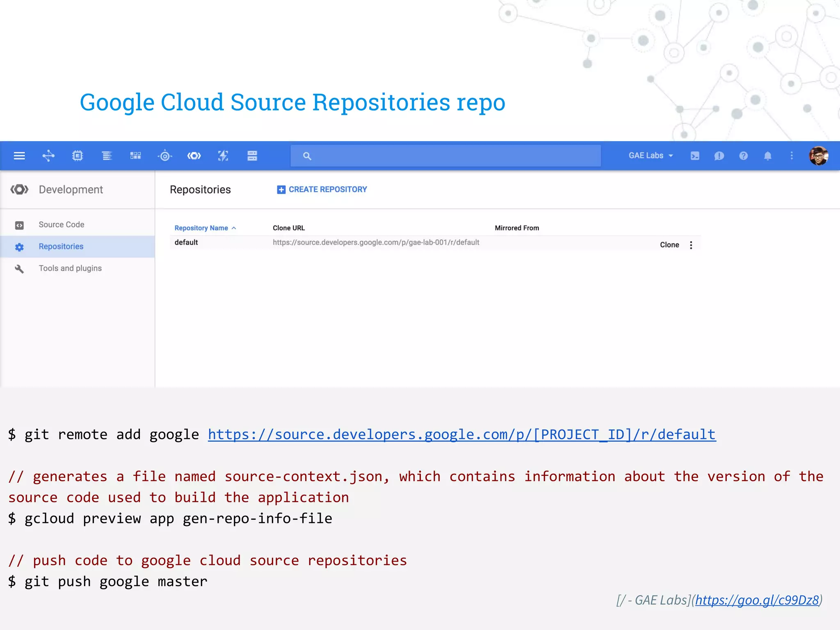
Task: Click the Repositories page title
Action: [200, 189]
